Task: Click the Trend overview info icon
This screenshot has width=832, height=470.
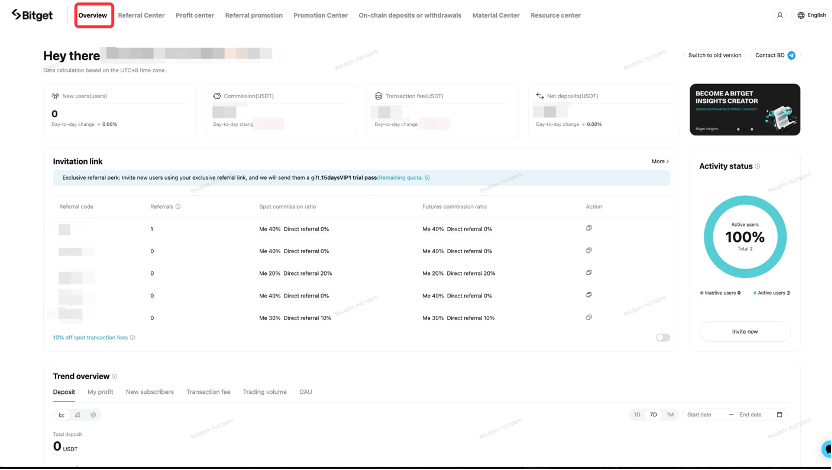Action: click(115, 376)
